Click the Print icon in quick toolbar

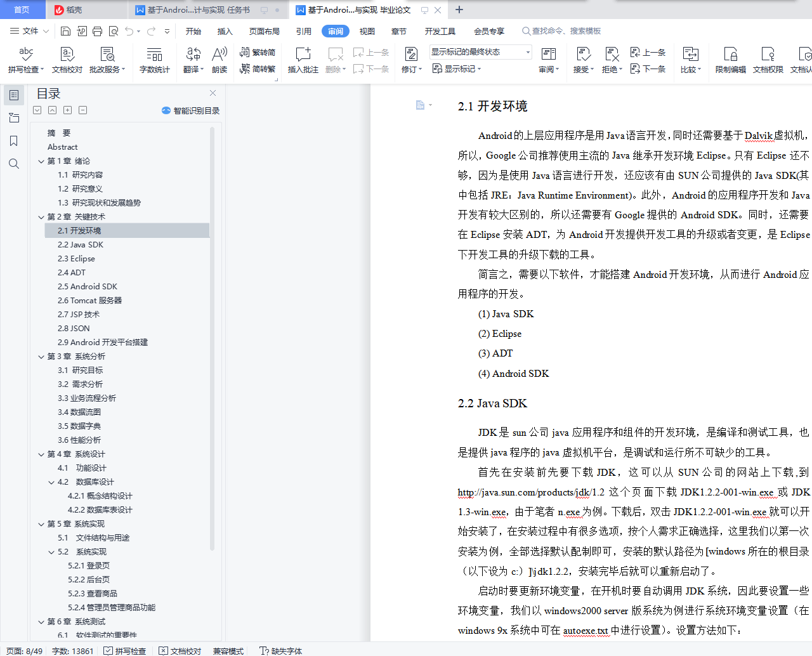pyautogui.click(x=97, y=31)
